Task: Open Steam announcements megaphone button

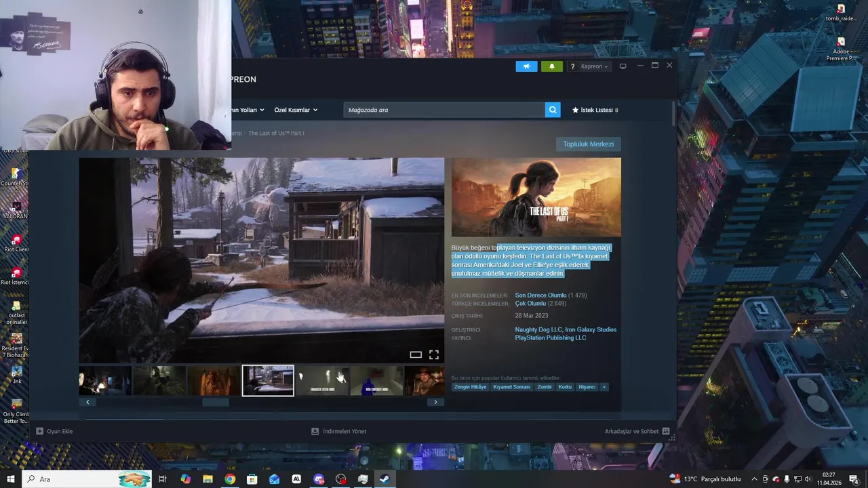Action: pyautogui.click(x=526, y=66)
